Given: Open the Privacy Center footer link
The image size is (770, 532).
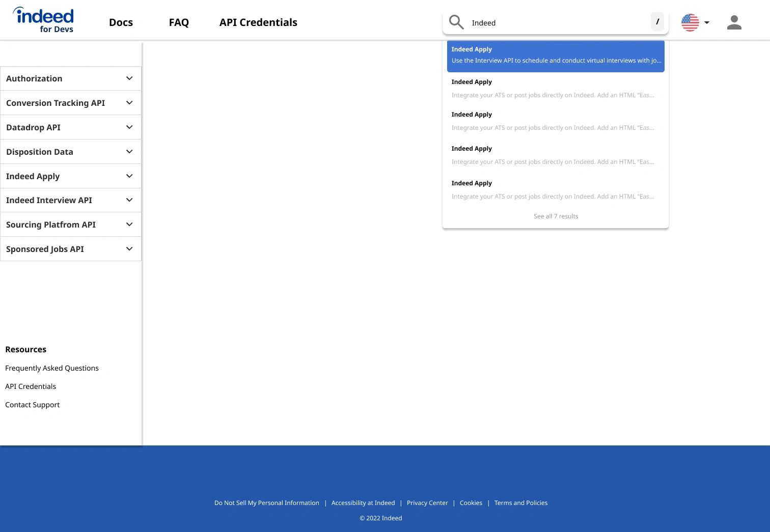Looking at the screenshot, I should 427,503.
